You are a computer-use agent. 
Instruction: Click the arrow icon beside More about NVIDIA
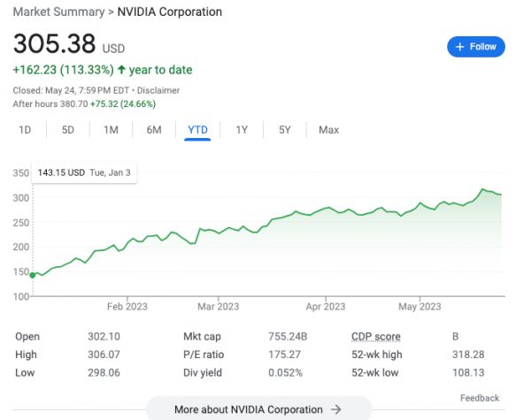point(335,409)
